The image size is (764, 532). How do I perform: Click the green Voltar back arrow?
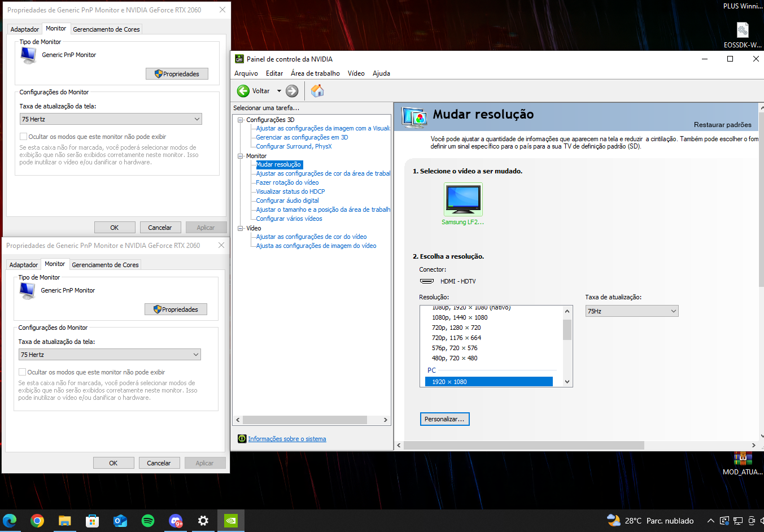click(x=243, y=91)
